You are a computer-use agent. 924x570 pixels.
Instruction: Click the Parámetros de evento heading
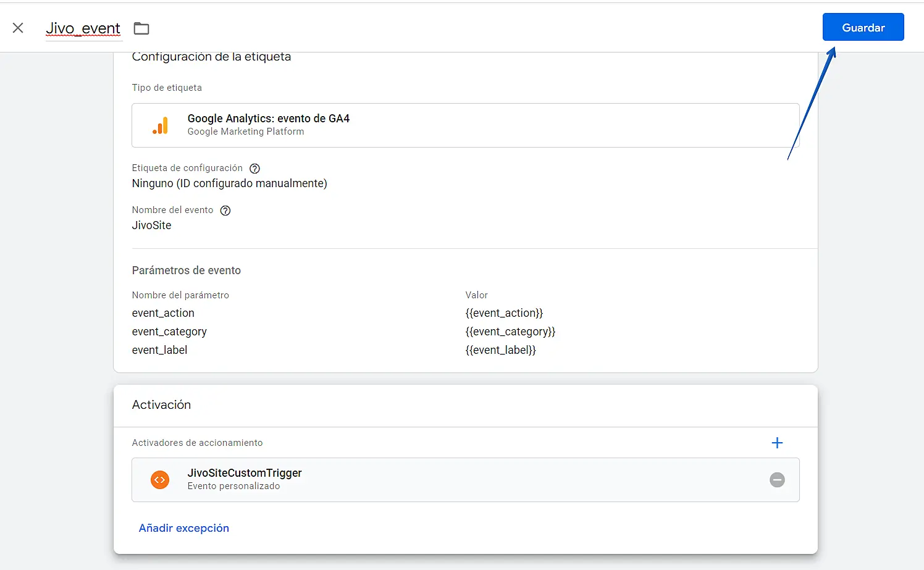[x=186, y=270]
